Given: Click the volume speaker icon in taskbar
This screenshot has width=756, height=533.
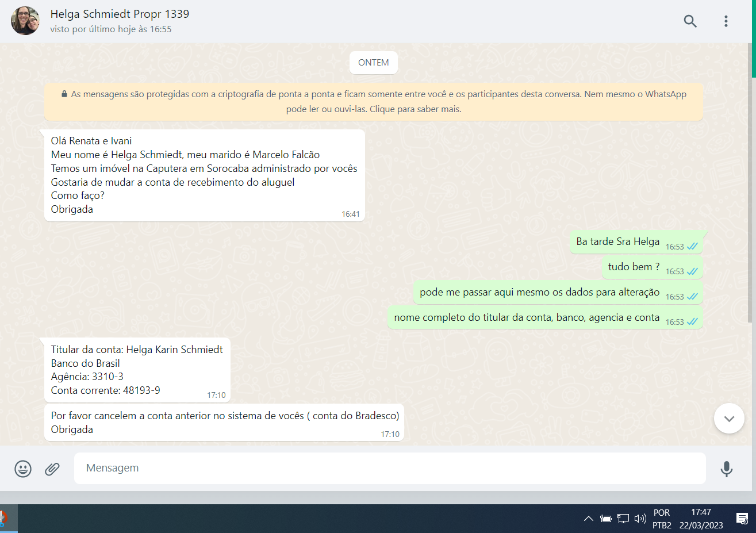Looking at the screenshot, I should 640,519.
